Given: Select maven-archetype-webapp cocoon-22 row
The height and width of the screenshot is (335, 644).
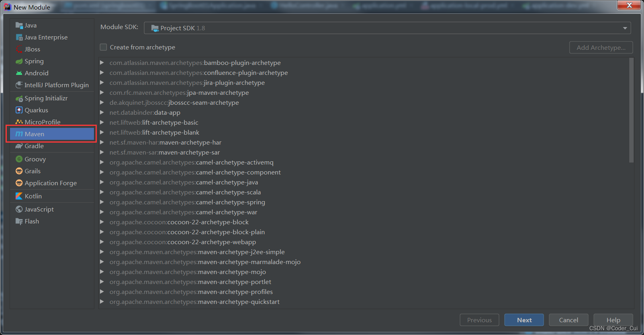Looking at the screenshot, I should click(x=364, y=242).
